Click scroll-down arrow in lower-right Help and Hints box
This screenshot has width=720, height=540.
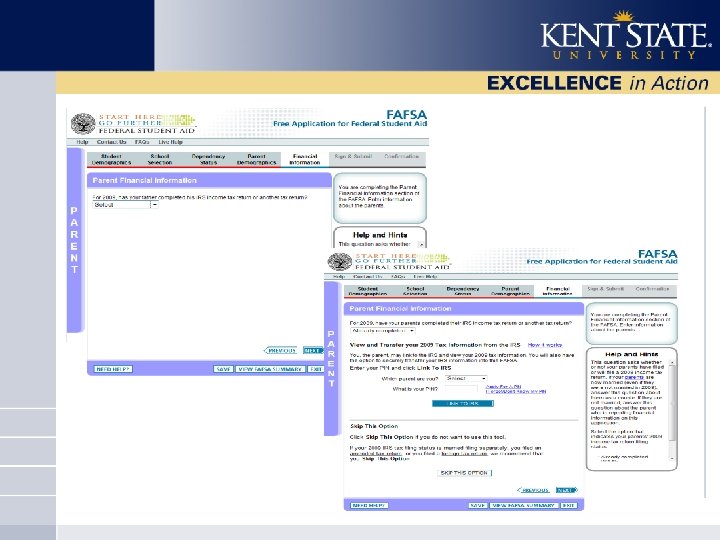pyautogui.click(x=672, y=459)
